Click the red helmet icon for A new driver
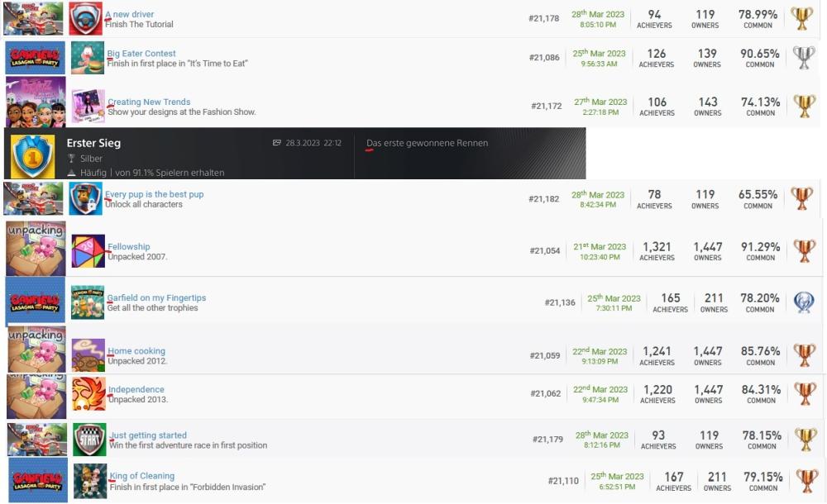The height and width of the screenshot is (504, 827). [85, 18]
